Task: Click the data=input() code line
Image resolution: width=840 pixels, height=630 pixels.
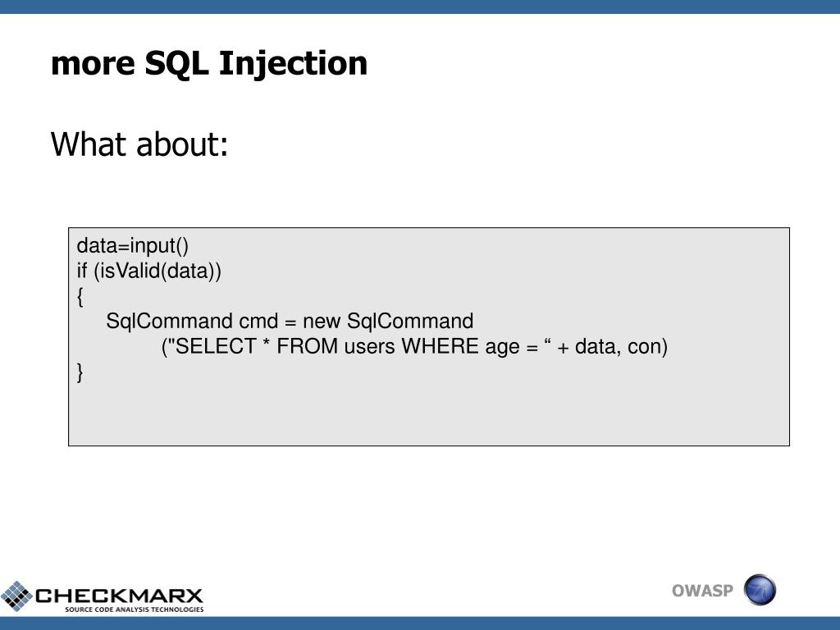Action: click(132, 246)
